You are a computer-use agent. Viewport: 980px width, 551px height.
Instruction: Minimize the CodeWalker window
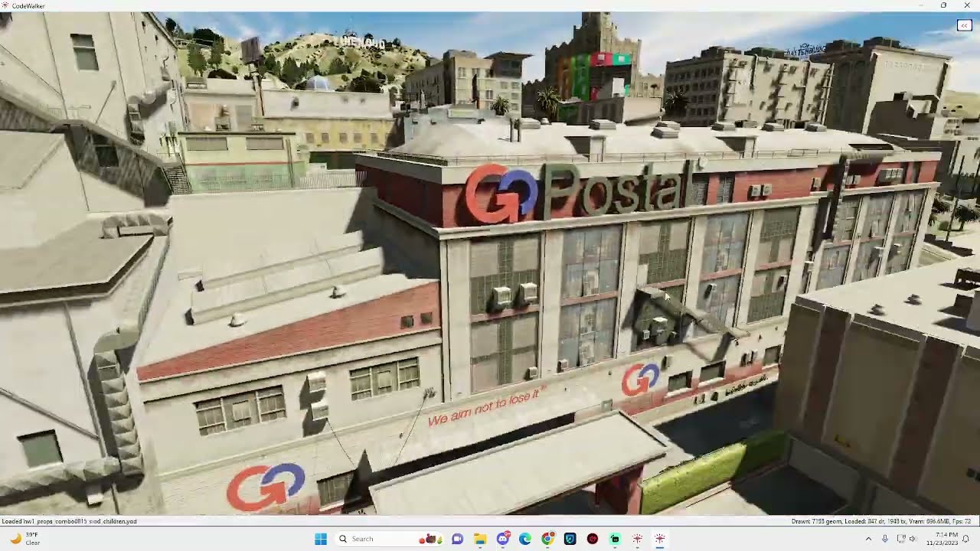[922, 5]
